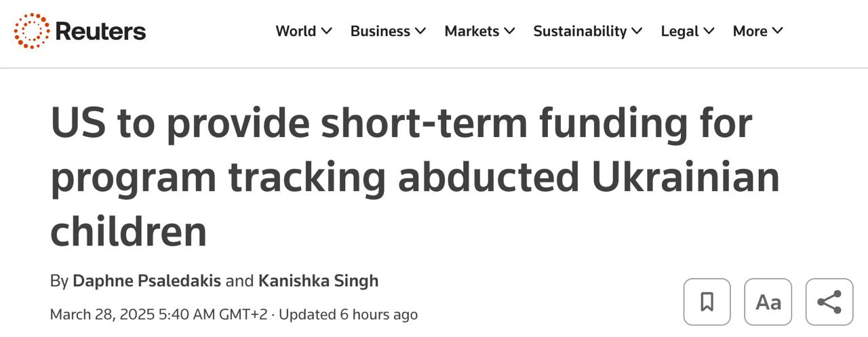The image size is (868, 337).
Task: Open author Daphne Psaledakis's profile link
Action: (x=146, y=281)
